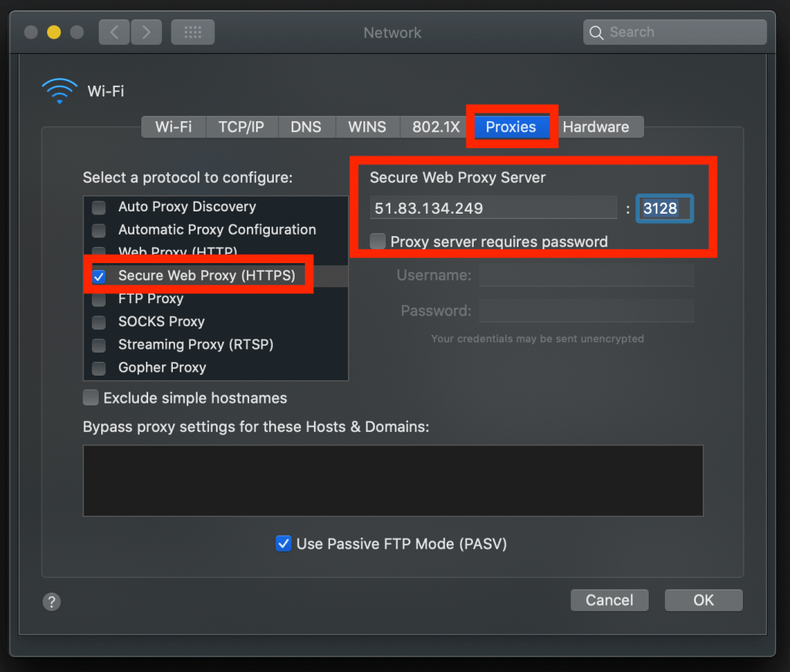The height and width of the screenshot is (672, 790).
Task: Click the forward navigation arrow
Action: tap(146, 32)
